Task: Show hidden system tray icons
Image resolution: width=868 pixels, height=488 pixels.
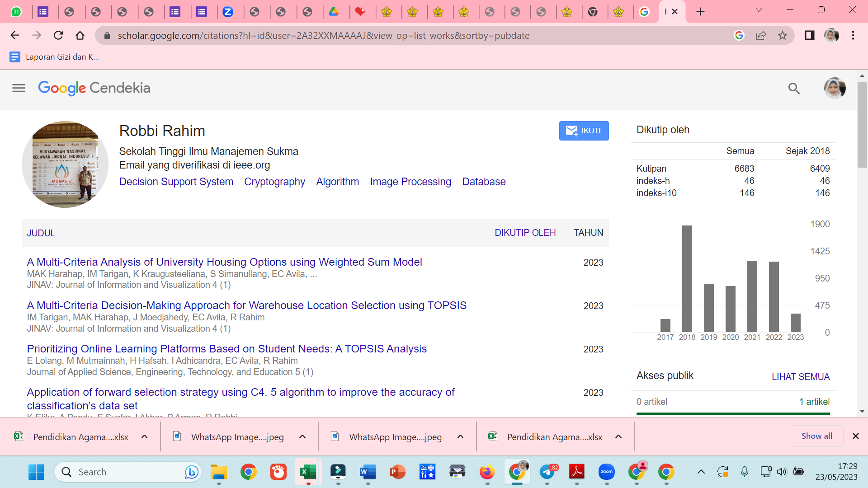Action: pyautogui.click(x=701, y=472)
